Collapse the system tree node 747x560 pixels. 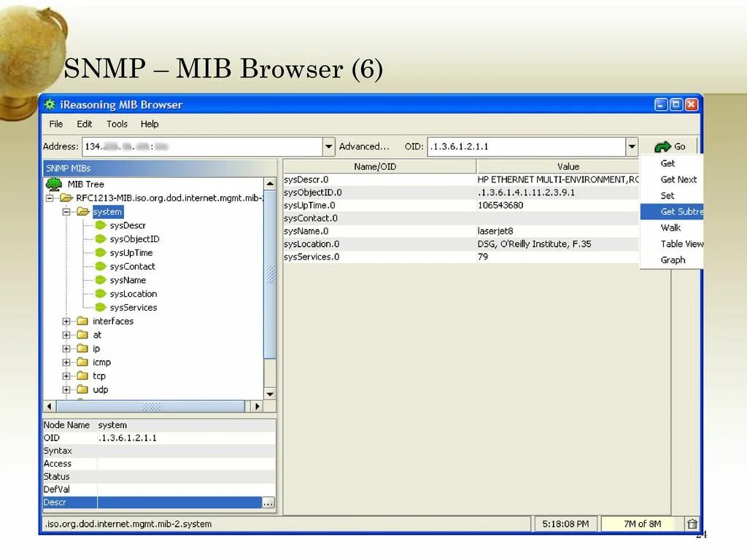pyautogui.click(x=66, y=212)
